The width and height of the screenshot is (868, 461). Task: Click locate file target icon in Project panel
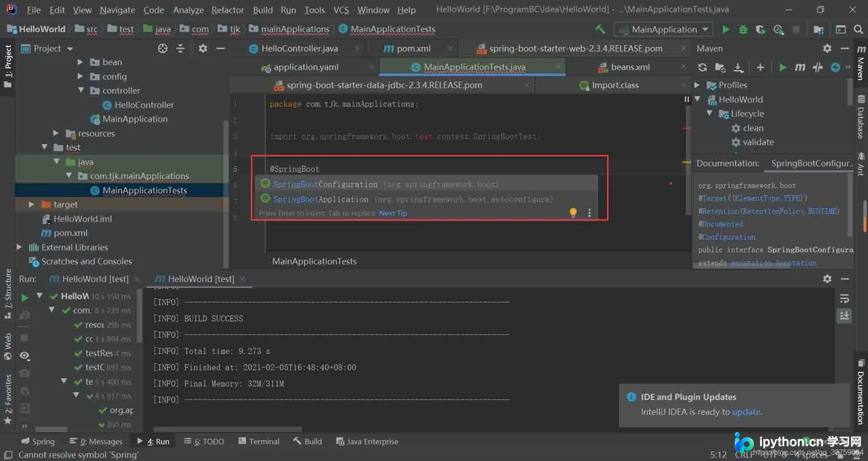(163, 48)
